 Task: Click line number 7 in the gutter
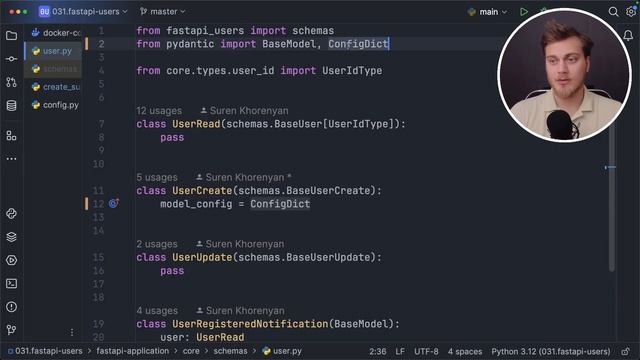(x=101, y=124)
